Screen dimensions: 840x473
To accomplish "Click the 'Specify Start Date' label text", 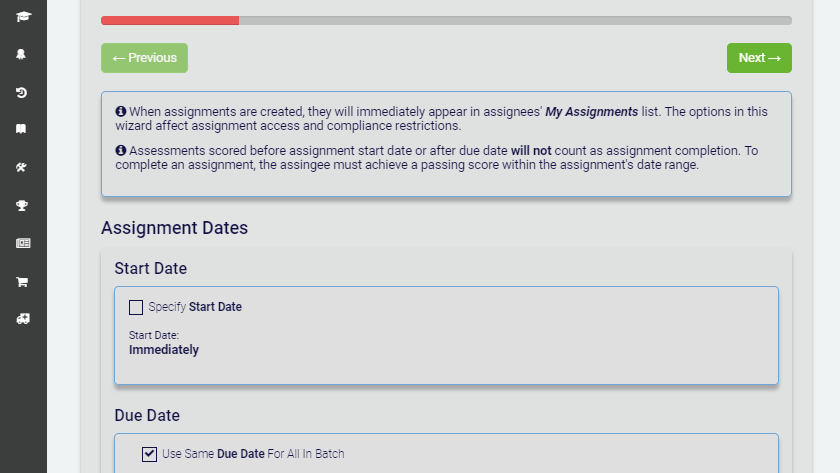I will [x=195, y=307].
